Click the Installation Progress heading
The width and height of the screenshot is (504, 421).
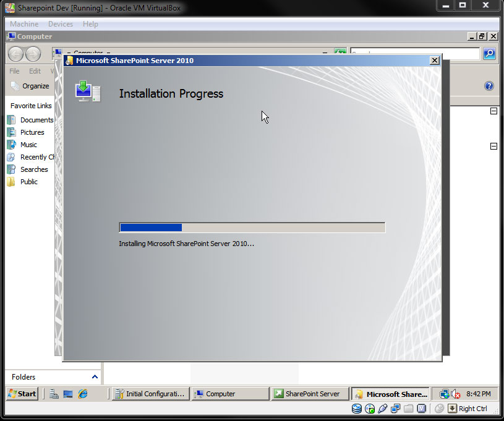pyautogui.click(x=171, y=94)
